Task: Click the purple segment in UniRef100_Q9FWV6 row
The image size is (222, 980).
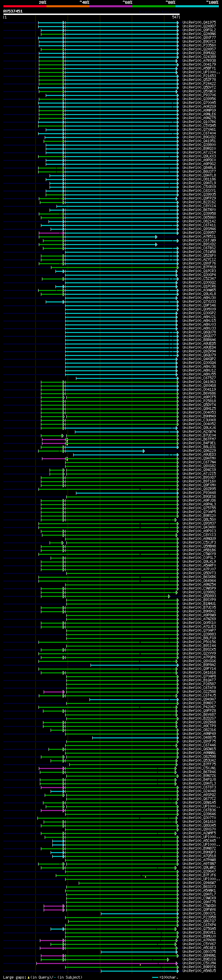Action: coord(54,910)
